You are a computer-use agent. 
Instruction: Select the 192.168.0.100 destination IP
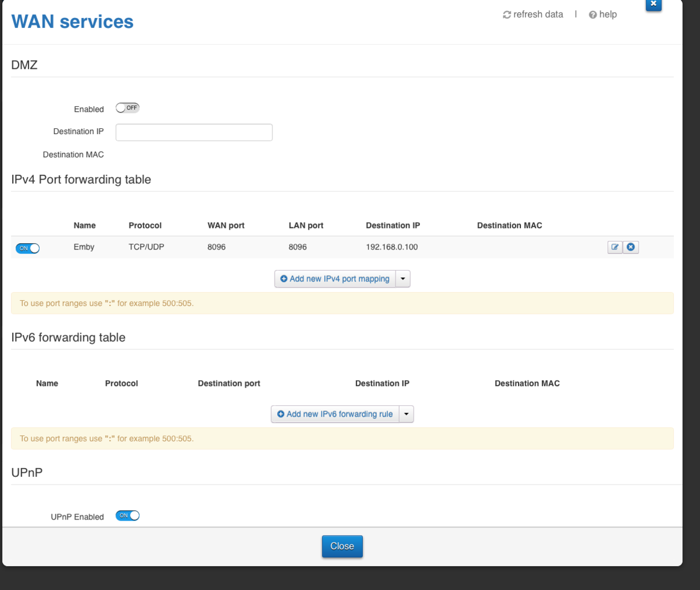click(x=392, y=247)
